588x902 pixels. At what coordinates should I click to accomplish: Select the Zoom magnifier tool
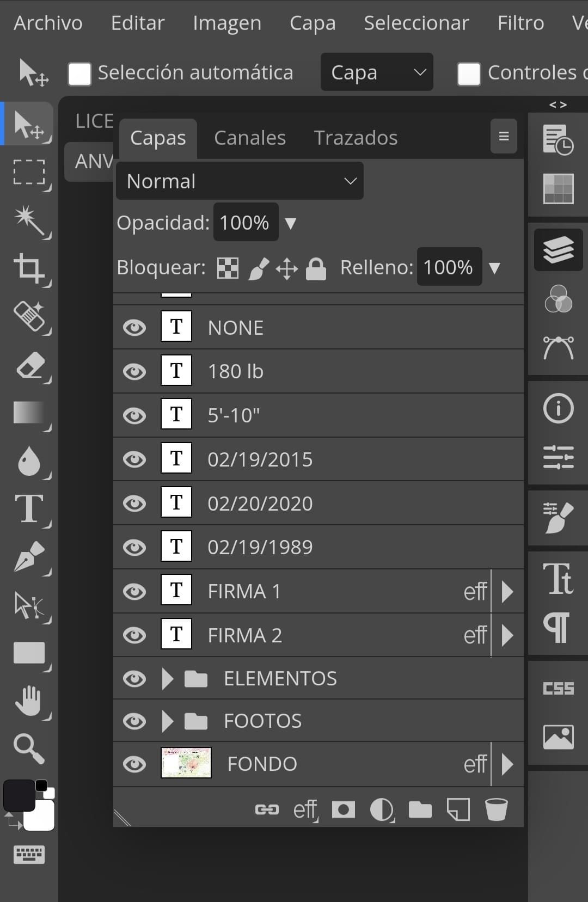click(29, 748)
